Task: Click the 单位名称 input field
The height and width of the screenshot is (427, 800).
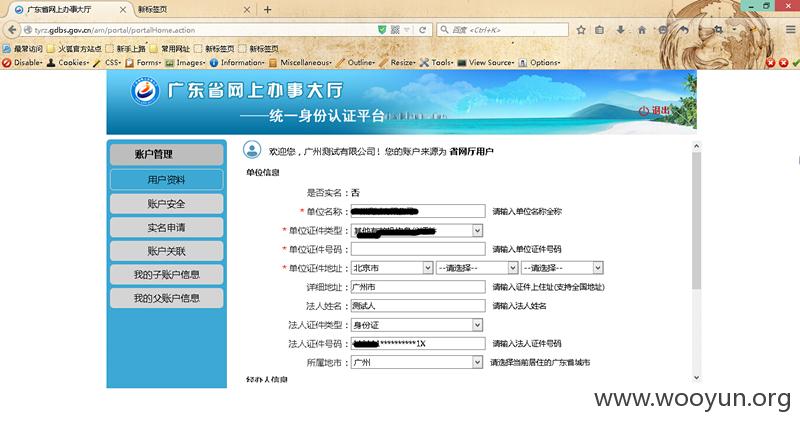Action: pos(418,211)
